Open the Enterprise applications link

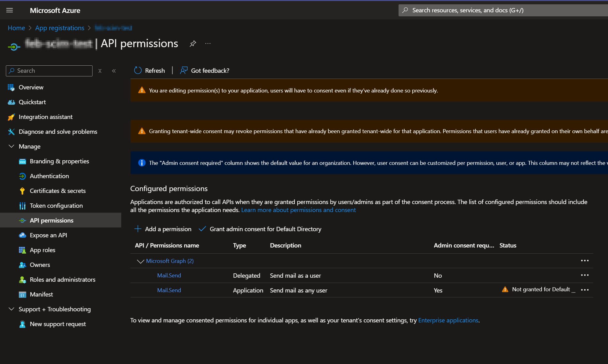coord(448,320)
